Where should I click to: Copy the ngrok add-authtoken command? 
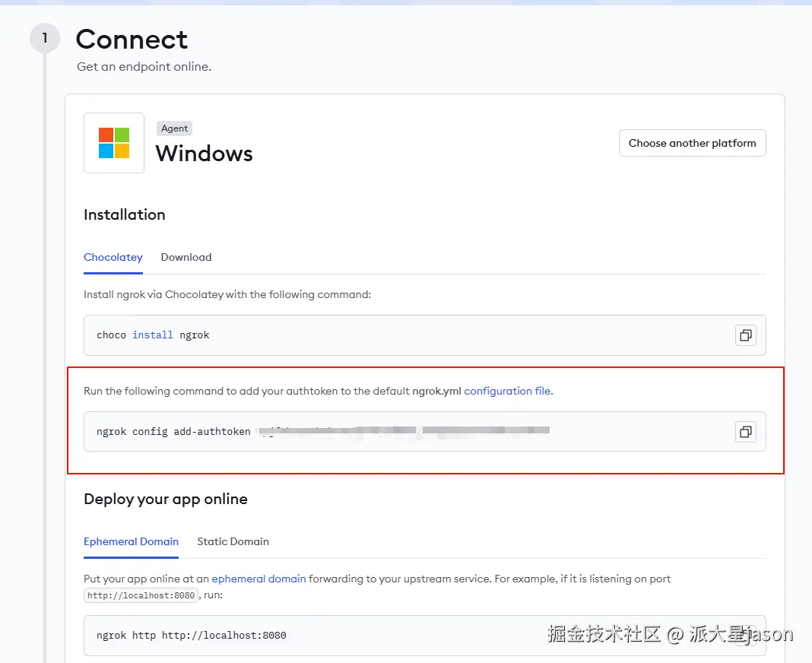[x=745, y=432]
